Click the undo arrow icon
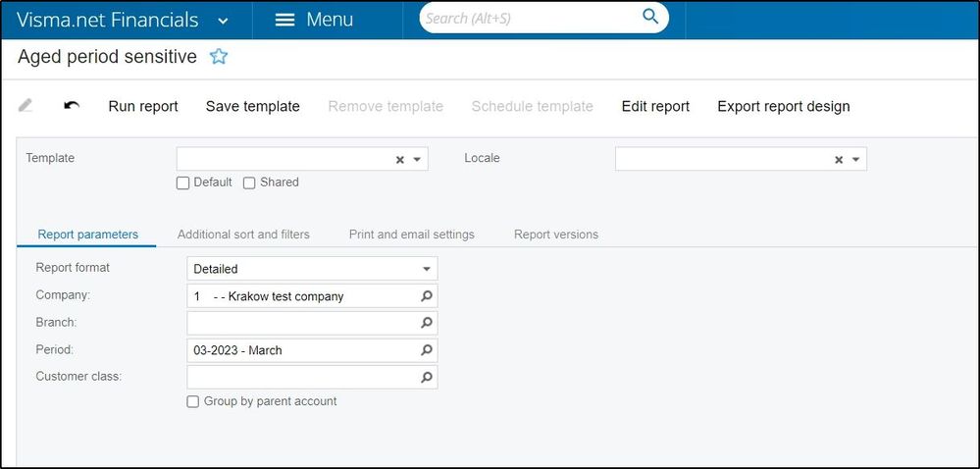The width and height of the screenshot is (980, 469). click(72, 106)
